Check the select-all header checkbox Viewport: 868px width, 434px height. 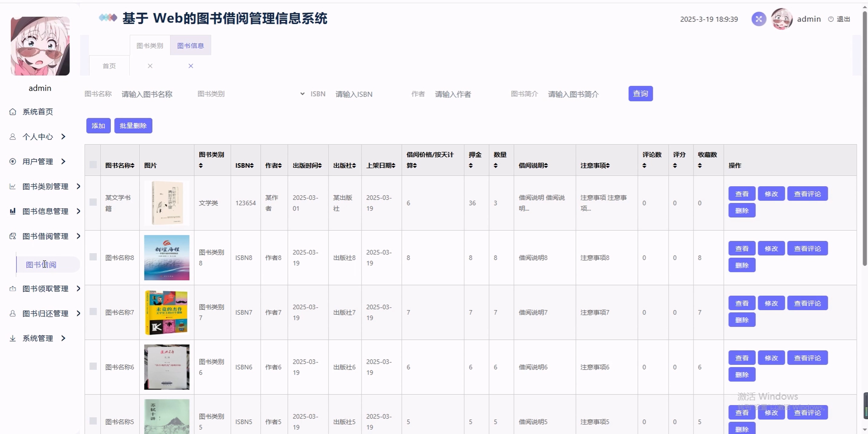point(93,165)
